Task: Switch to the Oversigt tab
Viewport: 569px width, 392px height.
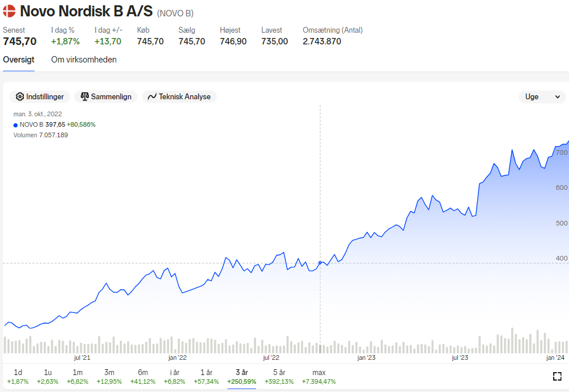Action: pos(19,60)
